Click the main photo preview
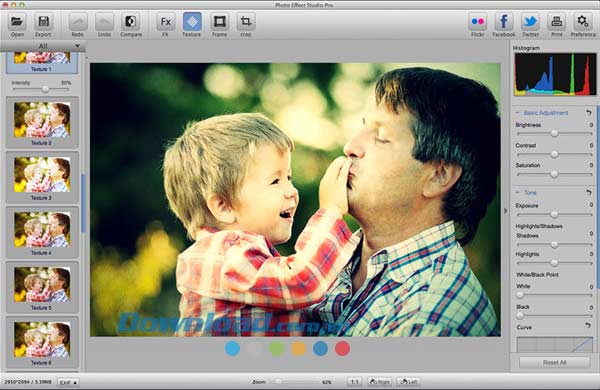 click(295, 200)
